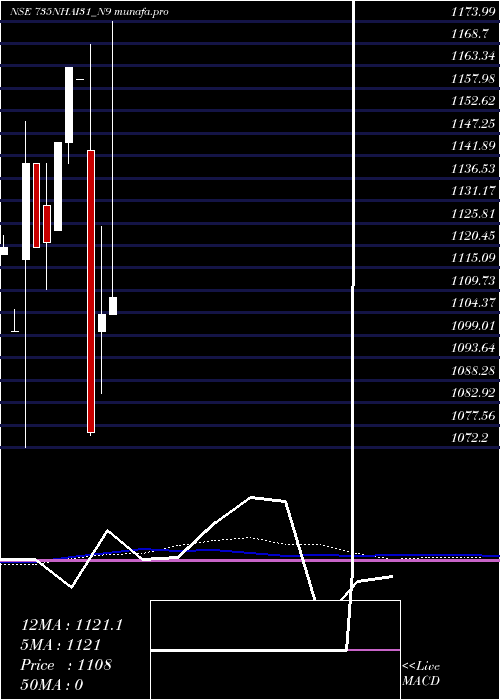Image resolution: width=500 pixels, height=700 pixels.
Task: Select the 1131.17 price axis label
Action: click(x=473, y=191)
